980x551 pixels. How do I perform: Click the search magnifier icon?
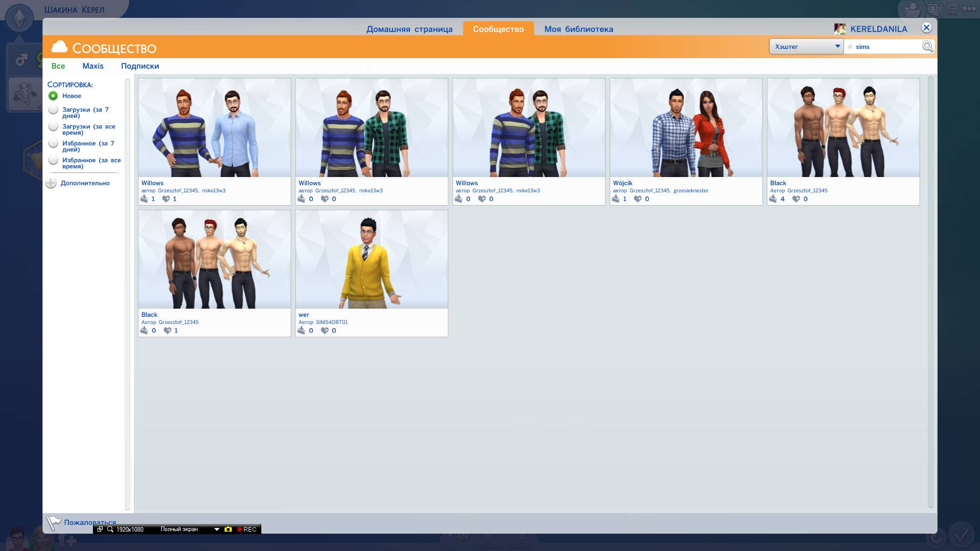(927, 46)
